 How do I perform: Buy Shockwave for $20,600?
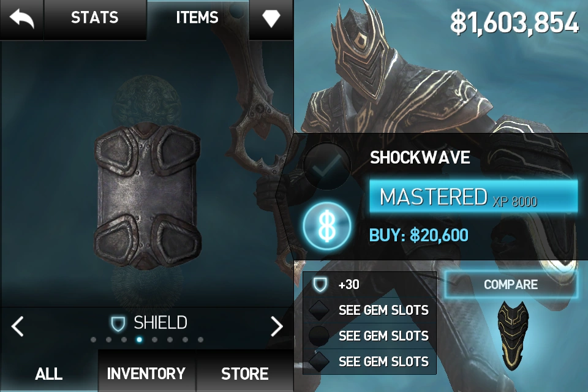click(419, 235)
